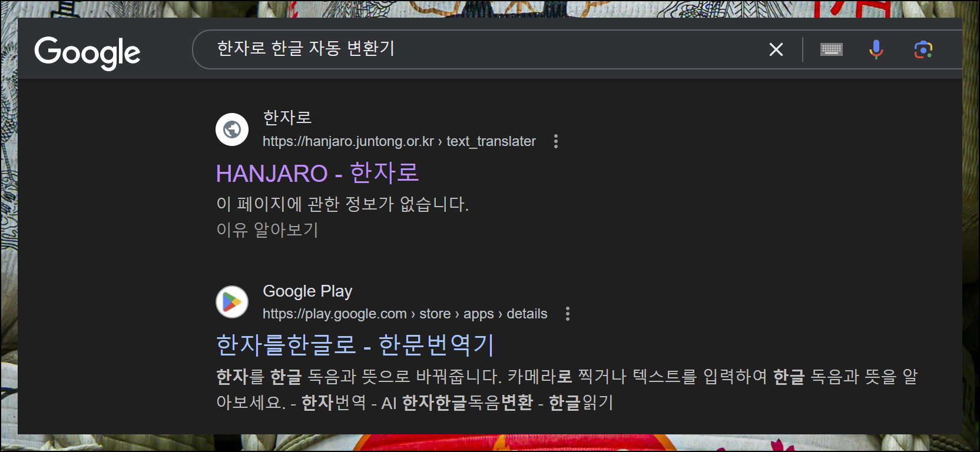The width and height of the screenshot is (980, 452).
Task: Click the Google logo
Action: tap(87, 52)
